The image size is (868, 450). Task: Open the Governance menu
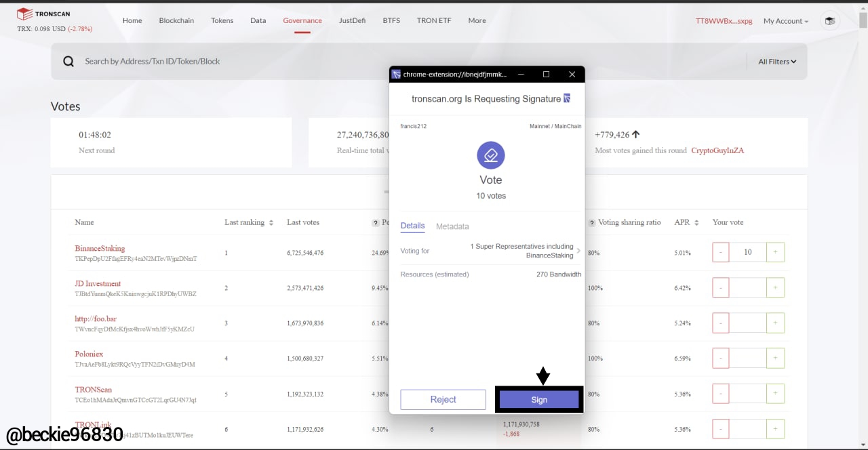pos(302,20)
